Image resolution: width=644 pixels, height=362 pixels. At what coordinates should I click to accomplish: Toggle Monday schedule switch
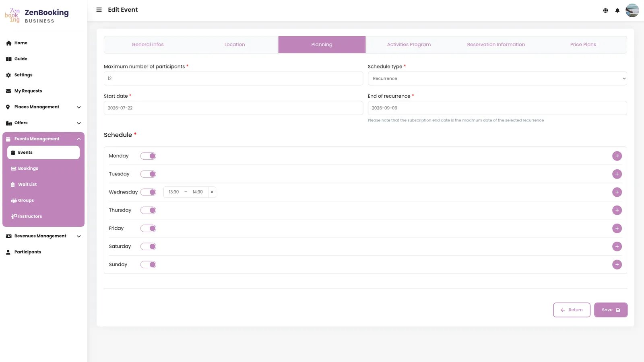click(x=148, y=156)
